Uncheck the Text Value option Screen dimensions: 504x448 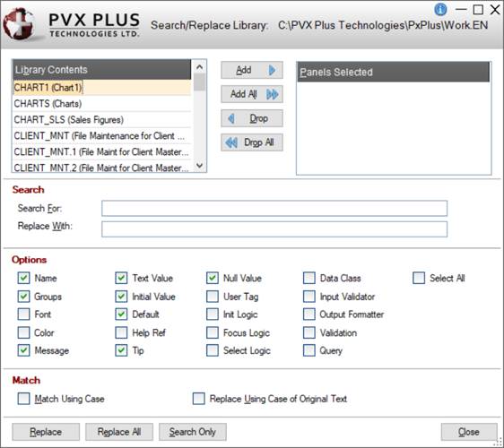(121, 278)
